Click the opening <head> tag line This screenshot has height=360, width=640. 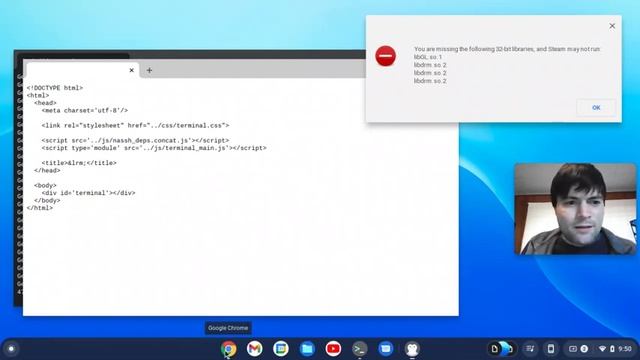pos(45,103)
